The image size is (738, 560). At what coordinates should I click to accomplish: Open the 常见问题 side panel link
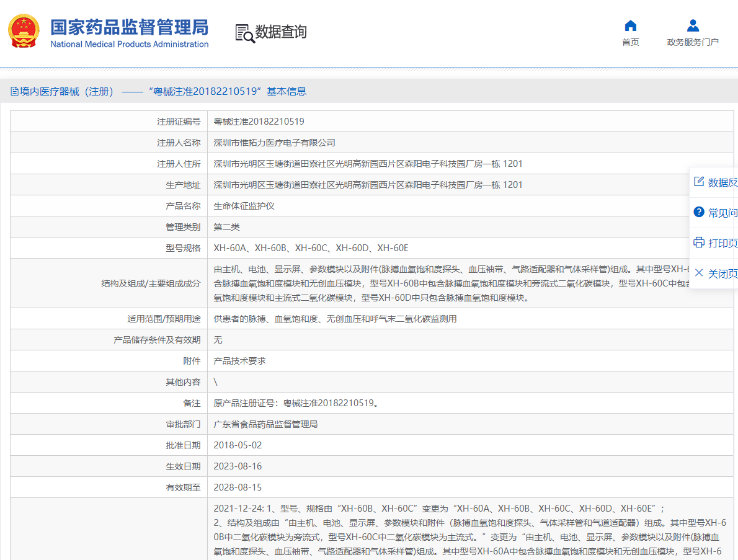pyautogui.click(x=723, y=213)
